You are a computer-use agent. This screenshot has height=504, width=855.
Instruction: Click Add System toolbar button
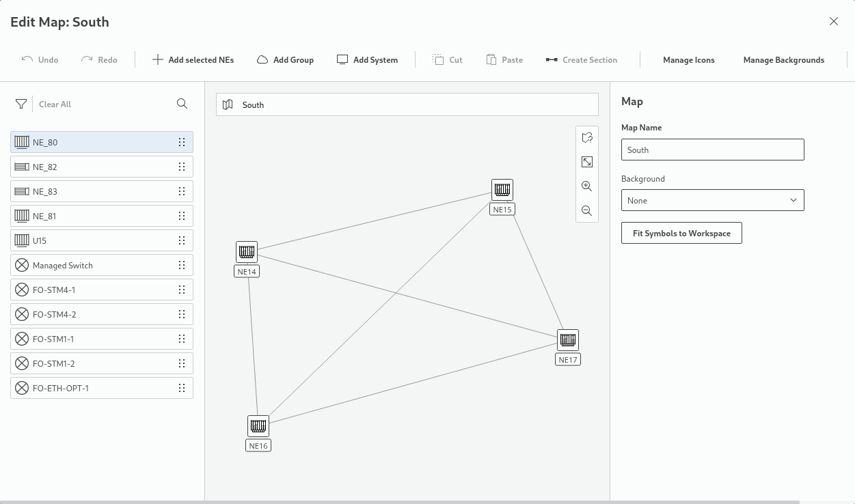point(367,60)
